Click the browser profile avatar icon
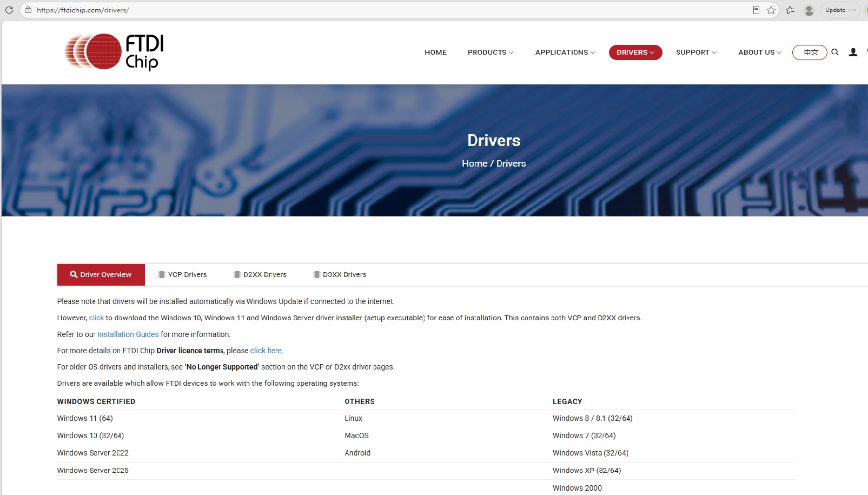Screen dimensions: 868x495 [x=809, y=10]
